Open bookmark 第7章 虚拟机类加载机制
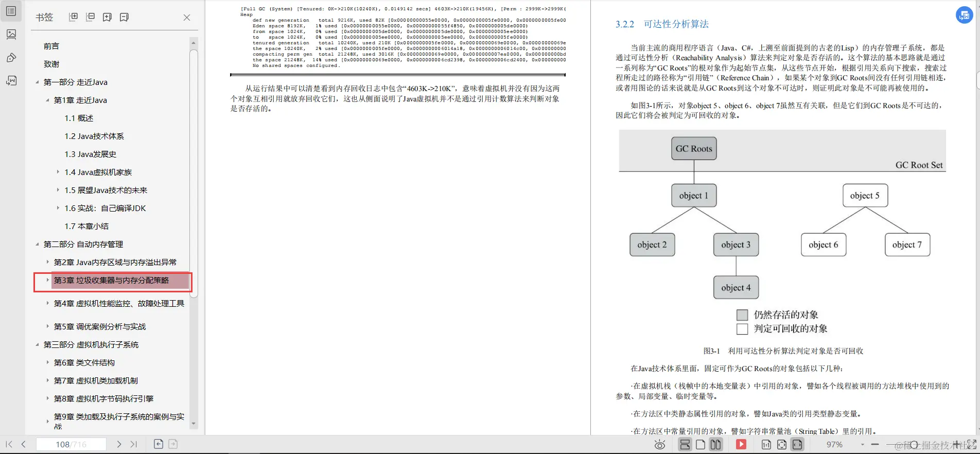Viewport: 980px width, 454px height. 96,380
